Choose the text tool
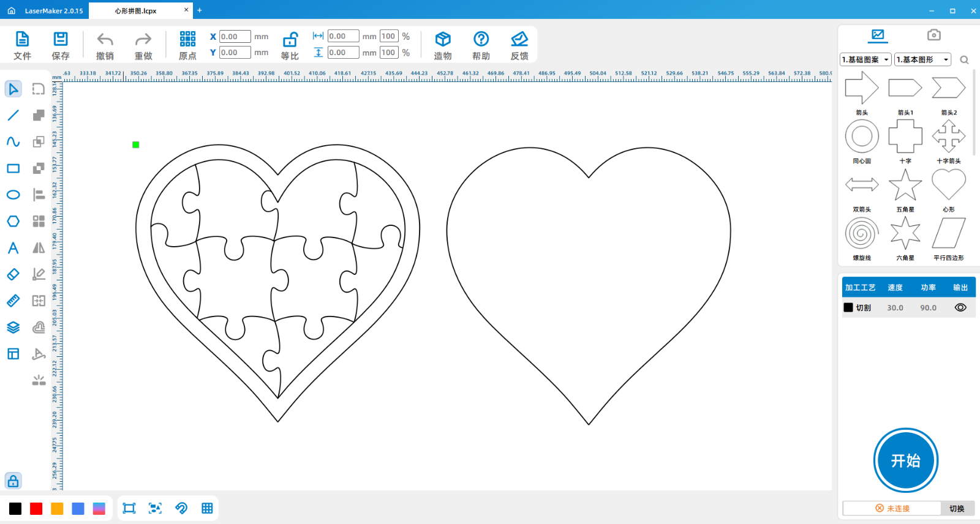Screen dimensions: 980x524 [13, 248]
